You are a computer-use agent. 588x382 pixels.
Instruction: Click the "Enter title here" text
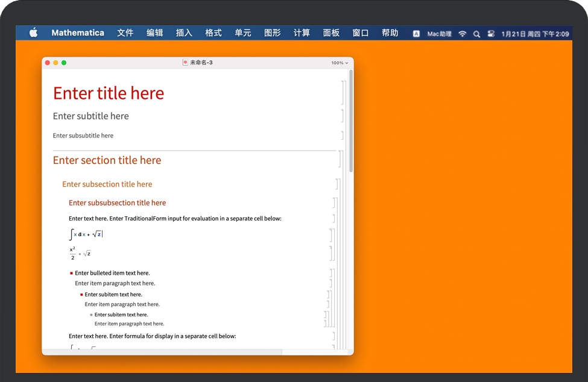109,93
